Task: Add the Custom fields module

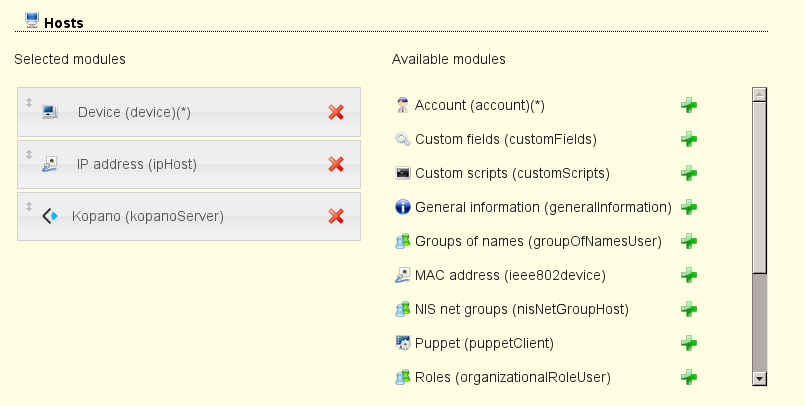Action: click(x=689, y=139)
